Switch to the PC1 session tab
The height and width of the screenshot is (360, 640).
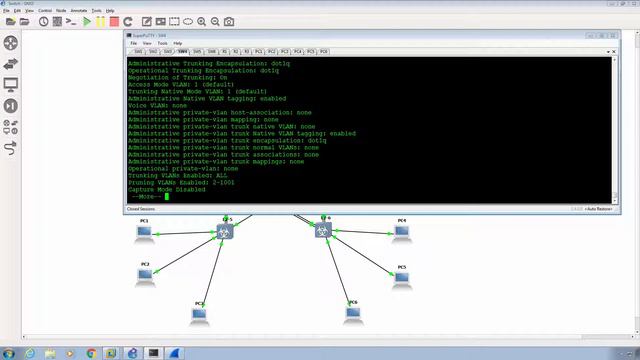pos(258,52)
